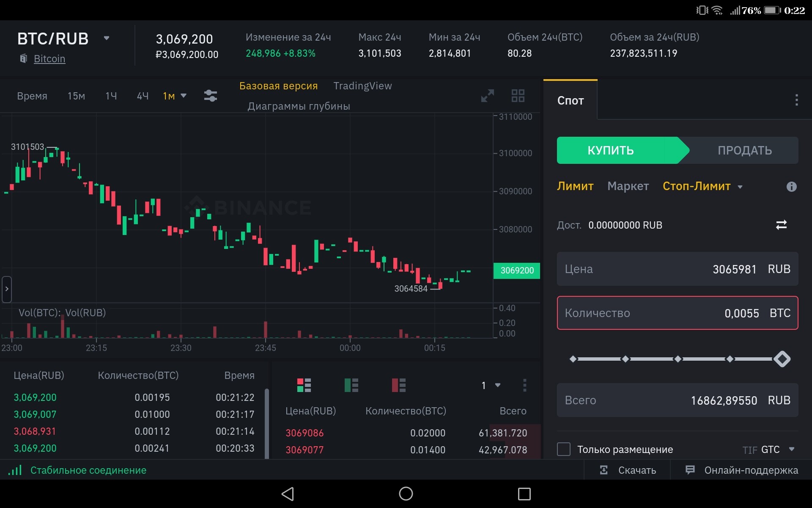Click available balance 0.00000000 RUB
This screenshot has width=812, height=508.
coord(625,225)
